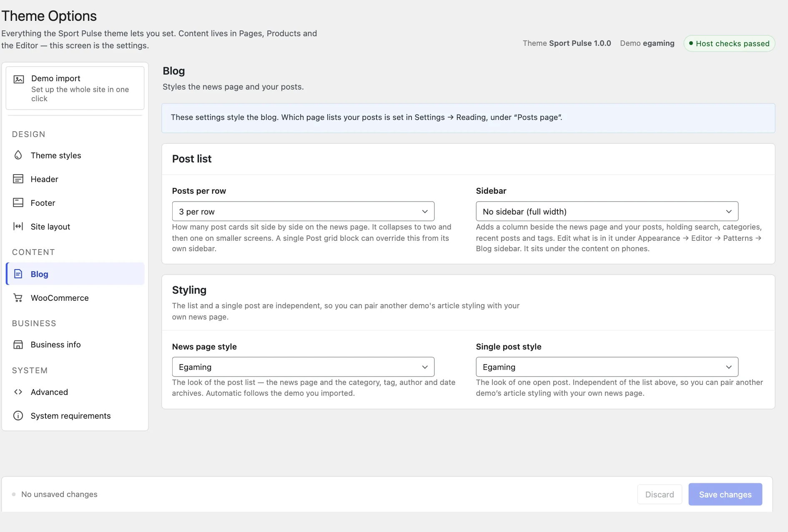
Task: Open the News page style dropdown
Action: [303, 367]
